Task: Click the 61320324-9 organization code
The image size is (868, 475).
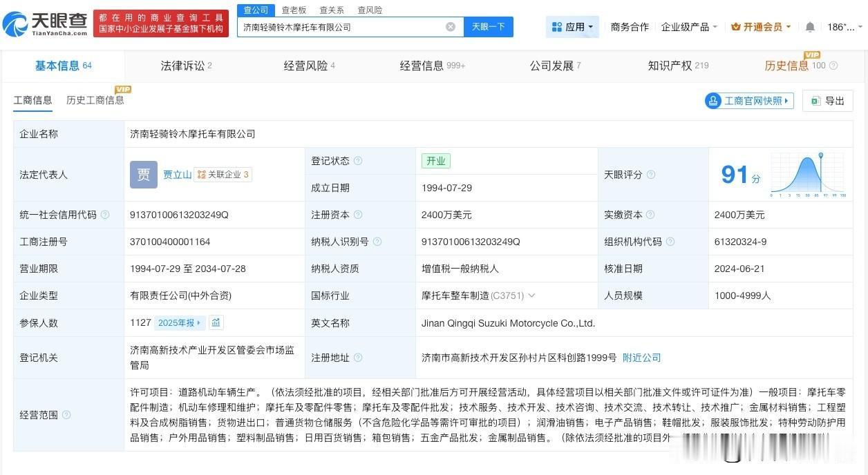Action: point(740,242)
